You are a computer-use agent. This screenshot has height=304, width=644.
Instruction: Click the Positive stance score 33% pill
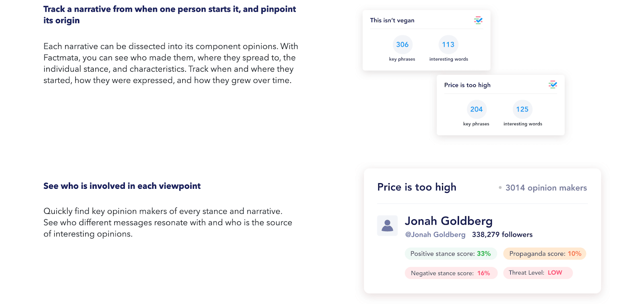(x=450, y=254)
